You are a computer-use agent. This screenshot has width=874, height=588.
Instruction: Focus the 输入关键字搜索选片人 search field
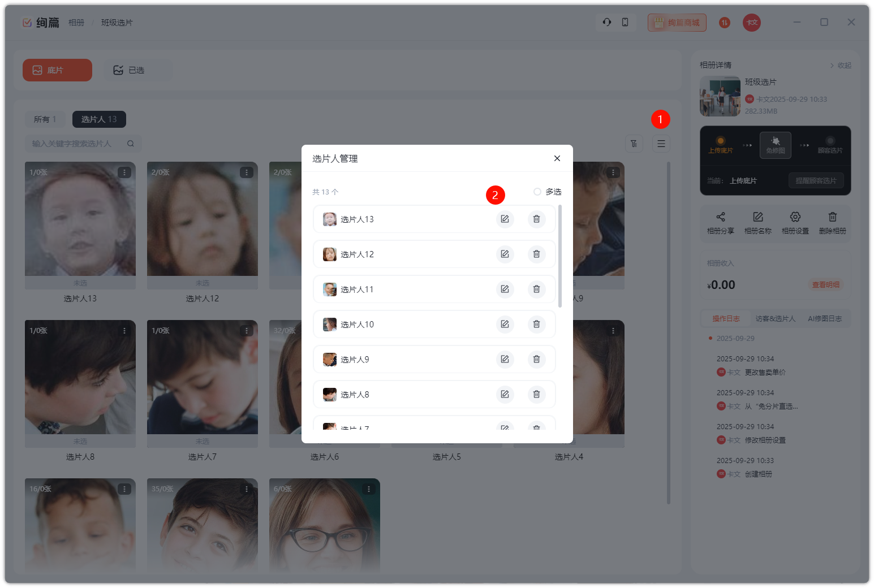coord(77,144)
